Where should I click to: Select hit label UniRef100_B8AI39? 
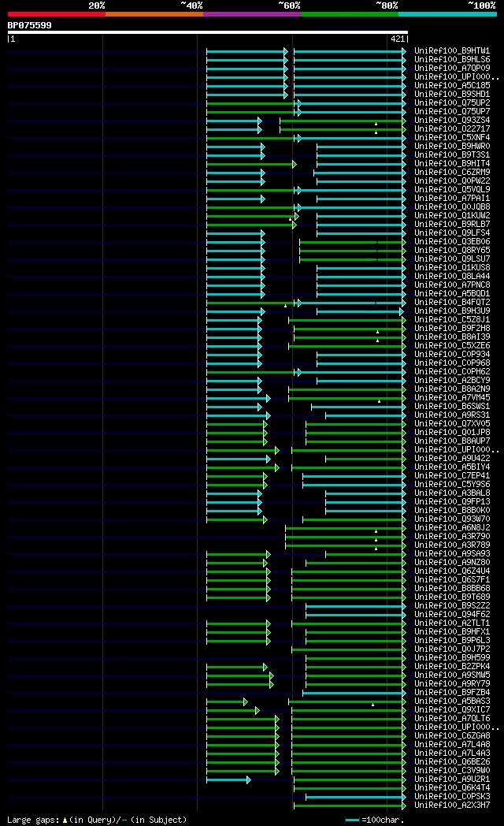coord(452,337)
